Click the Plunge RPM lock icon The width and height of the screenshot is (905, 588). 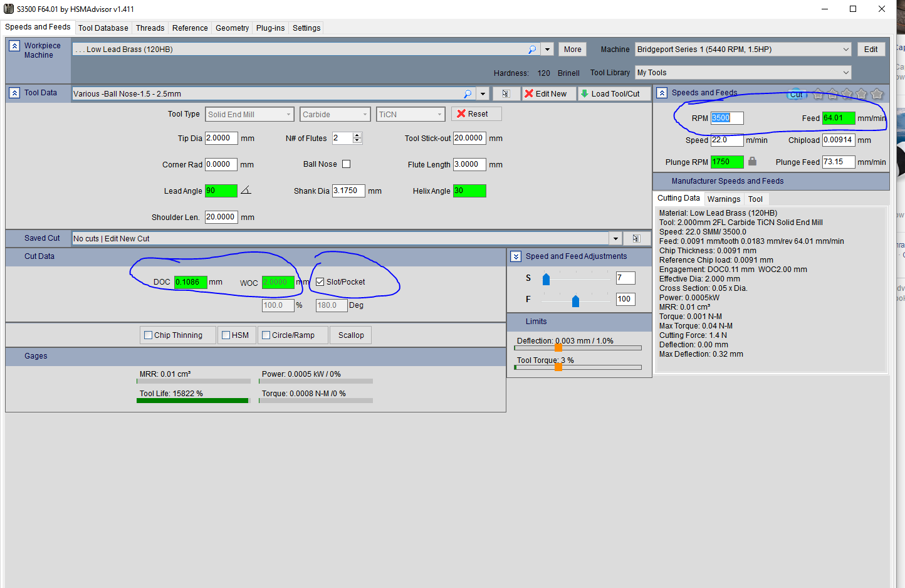click(x=752, y=162)
